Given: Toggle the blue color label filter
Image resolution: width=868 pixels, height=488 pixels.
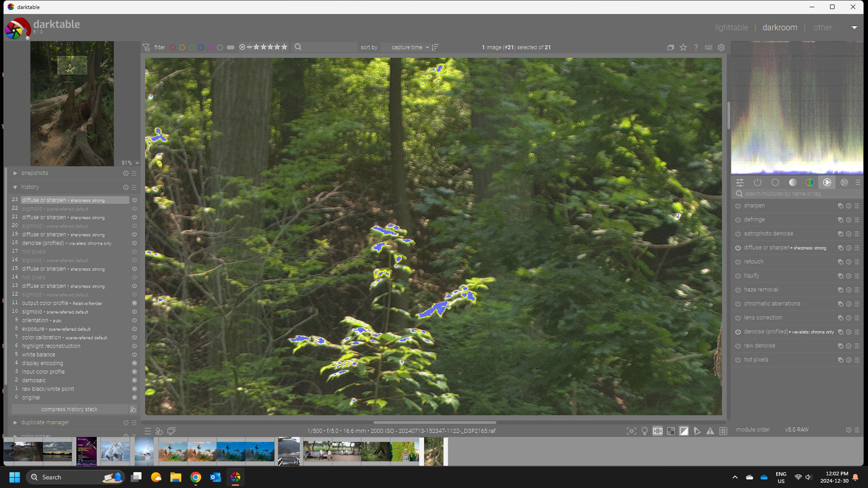Looking at the screenshot, I should (201, 47).
